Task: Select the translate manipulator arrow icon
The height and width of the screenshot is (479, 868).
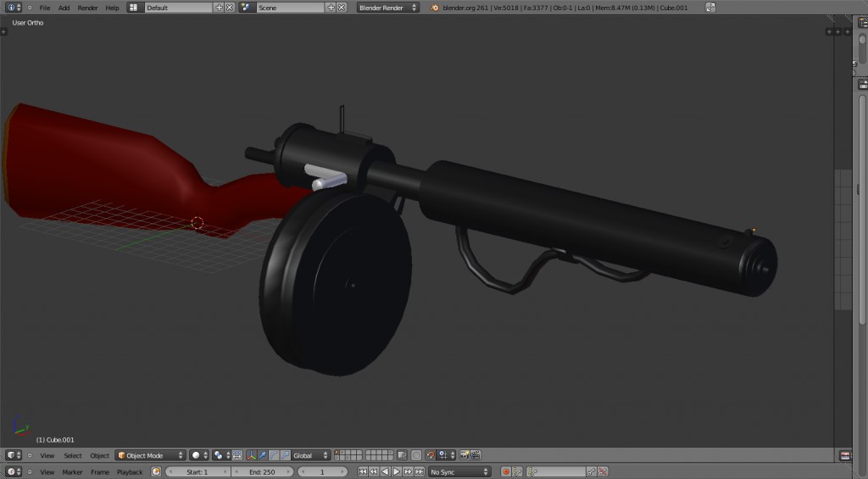Action: tap(263, 455)
